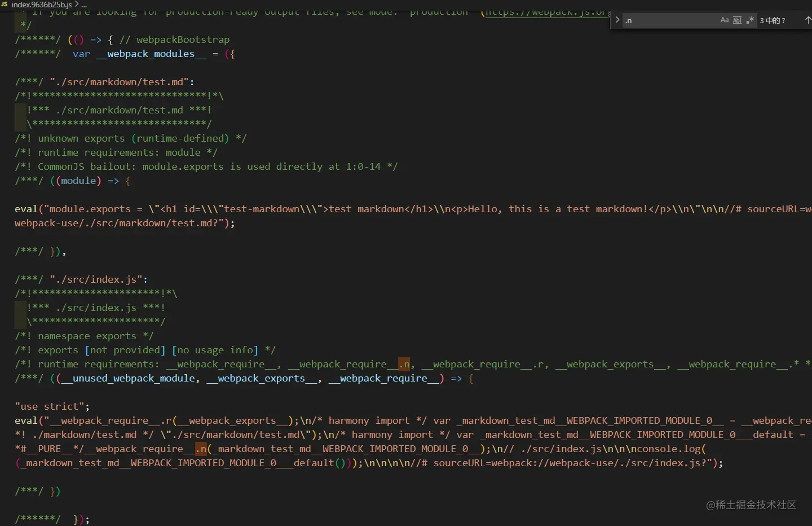This screenshot has width=812, height=526.
Task: Go to previous match using up arrow
Action: point(807,20)
